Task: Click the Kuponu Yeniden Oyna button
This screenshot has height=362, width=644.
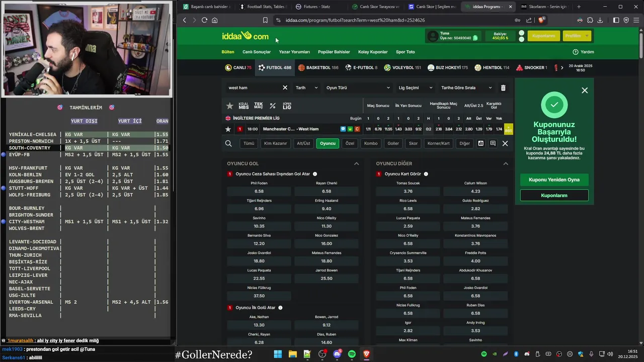Action: pyautogui.click(x=554, y=179)
